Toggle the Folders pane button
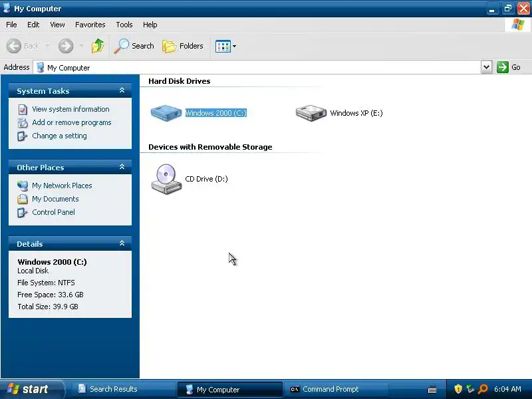 point(183,46)
